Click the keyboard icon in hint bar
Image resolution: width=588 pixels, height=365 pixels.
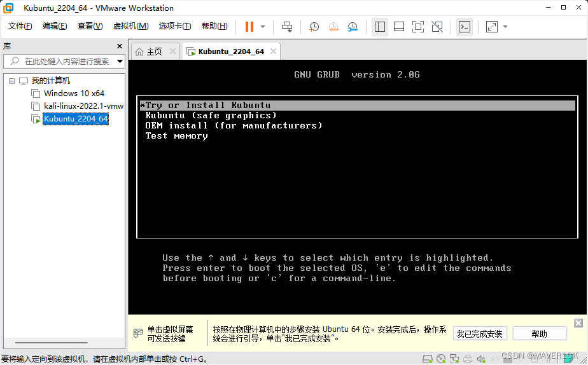tap(138, 333)
